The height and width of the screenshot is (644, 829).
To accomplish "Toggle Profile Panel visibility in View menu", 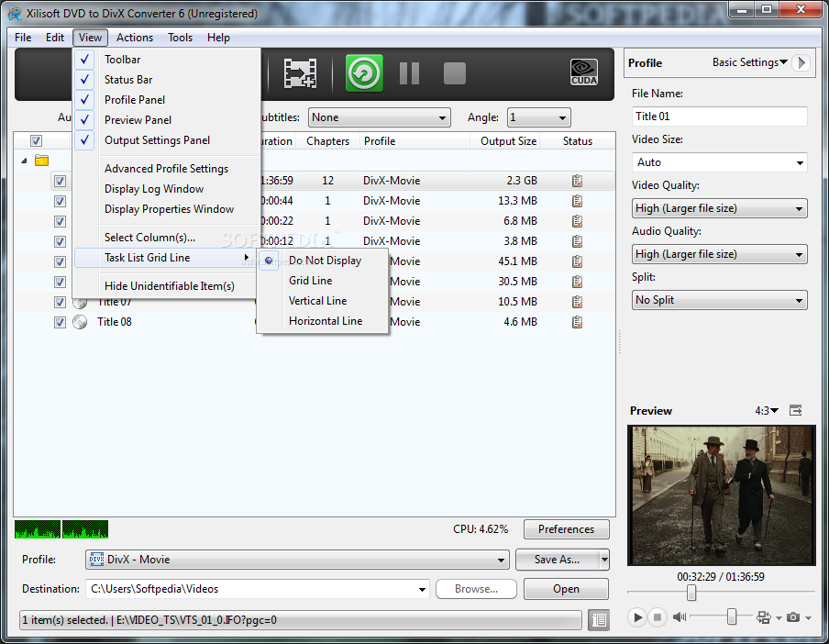I will tap(84, 99).
